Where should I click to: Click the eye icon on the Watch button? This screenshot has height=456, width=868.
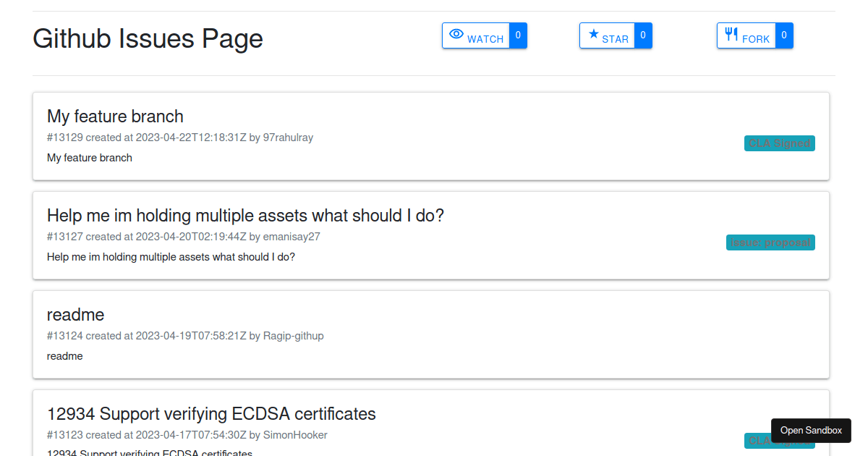tap(456, 33)
